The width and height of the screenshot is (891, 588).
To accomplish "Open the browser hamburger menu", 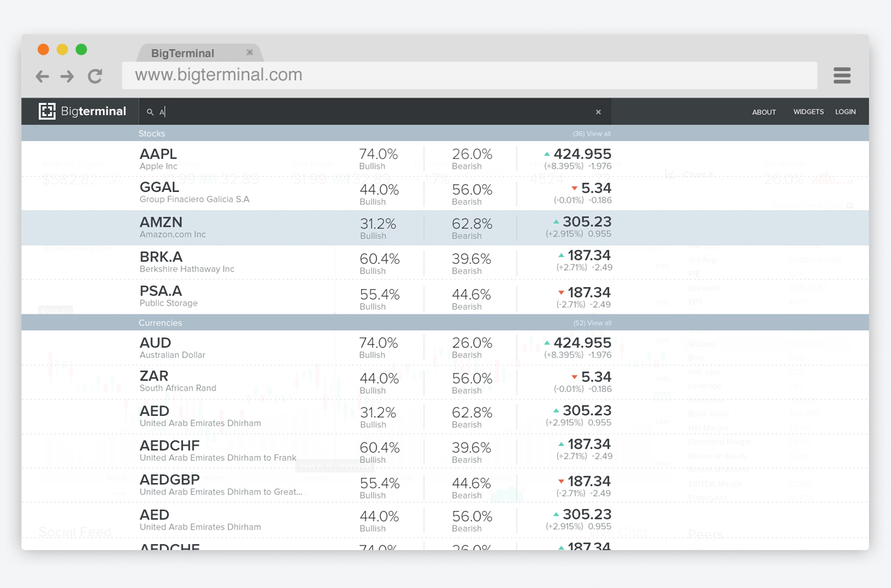I will point(842,75).
